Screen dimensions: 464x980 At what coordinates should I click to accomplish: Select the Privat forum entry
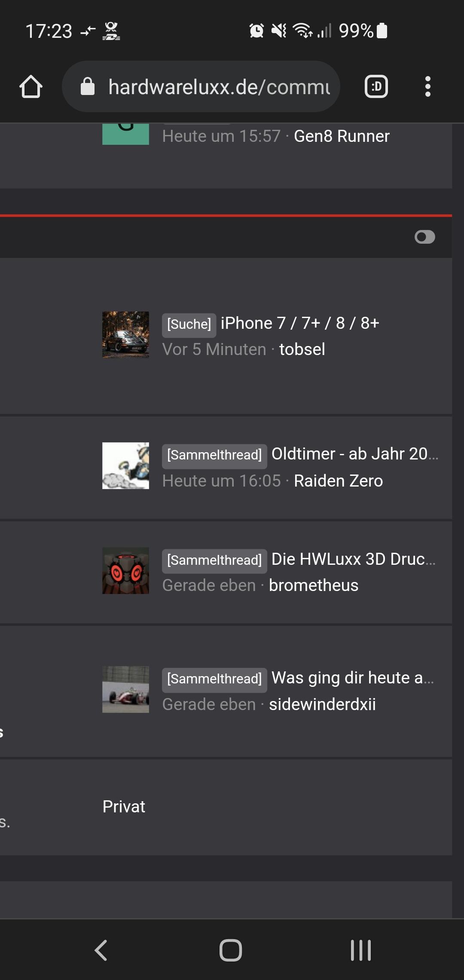pyautogui.click(x=124, y=807)
